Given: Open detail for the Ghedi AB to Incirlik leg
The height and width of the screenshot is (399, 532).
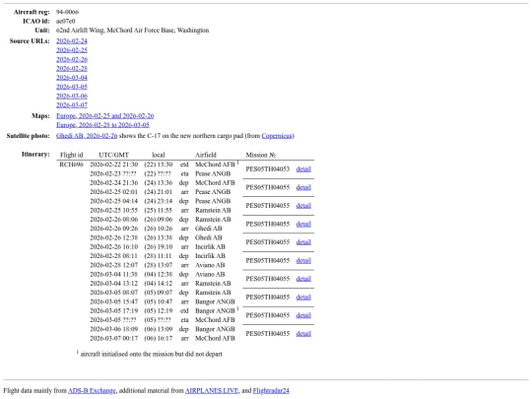Looking at the screenshot, I should coord(303,242).
